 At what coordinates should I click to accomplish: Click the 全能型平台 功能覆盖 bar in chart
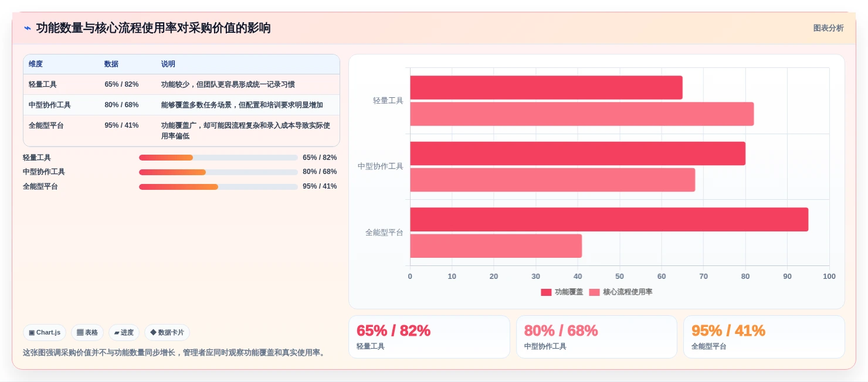click(x=609, y=219)
